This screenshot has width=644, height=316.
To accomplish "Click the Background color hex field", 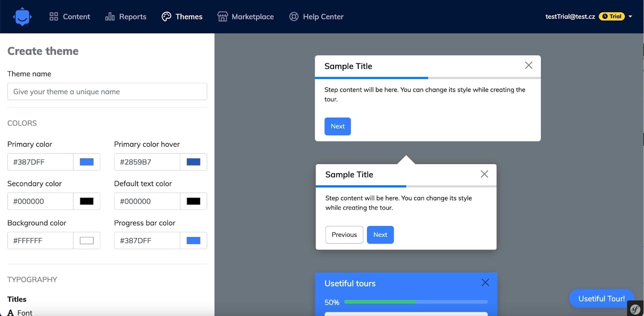I will (40, 241).
